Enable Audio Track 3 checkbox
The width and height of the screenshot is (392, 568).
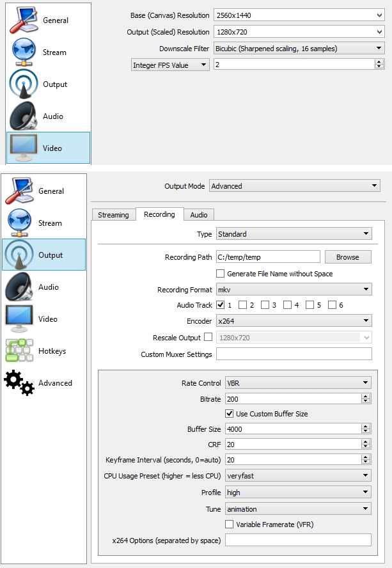pyautogui.click(x=265, y=304)
